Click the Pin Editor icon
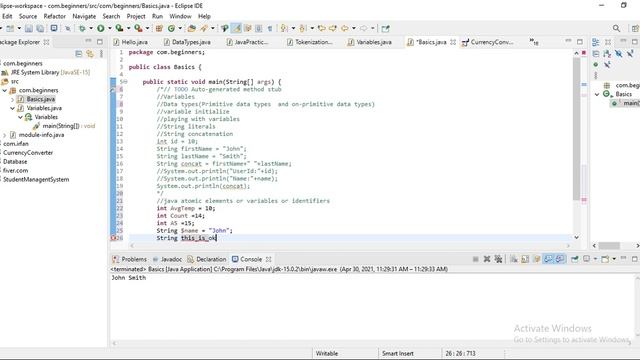The width and height of the screenshot is (640, 360). tap(385, 29)
